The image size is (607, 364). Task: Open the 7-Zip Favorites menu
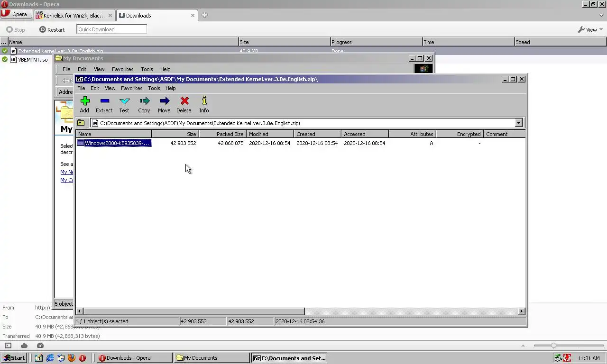(132, 88)
